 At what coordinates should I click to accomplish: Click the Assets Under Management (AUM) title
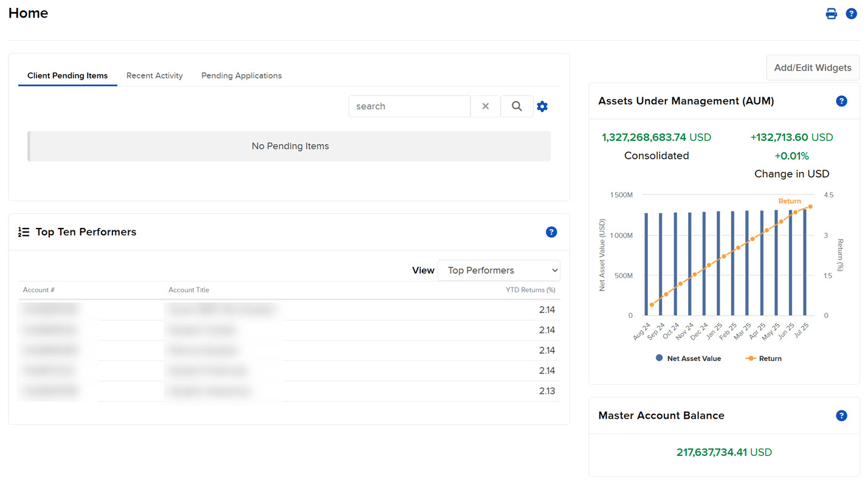coord(686,101)
